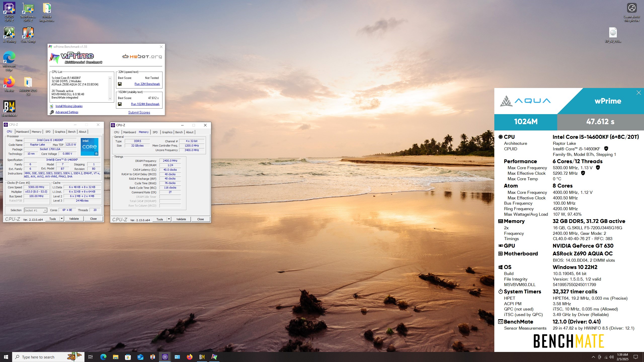The height and width of the screenshot is (362, 644).
Task: Open the CPUID CPU-Z desktop shortcut
Action: tap(9, 12)
